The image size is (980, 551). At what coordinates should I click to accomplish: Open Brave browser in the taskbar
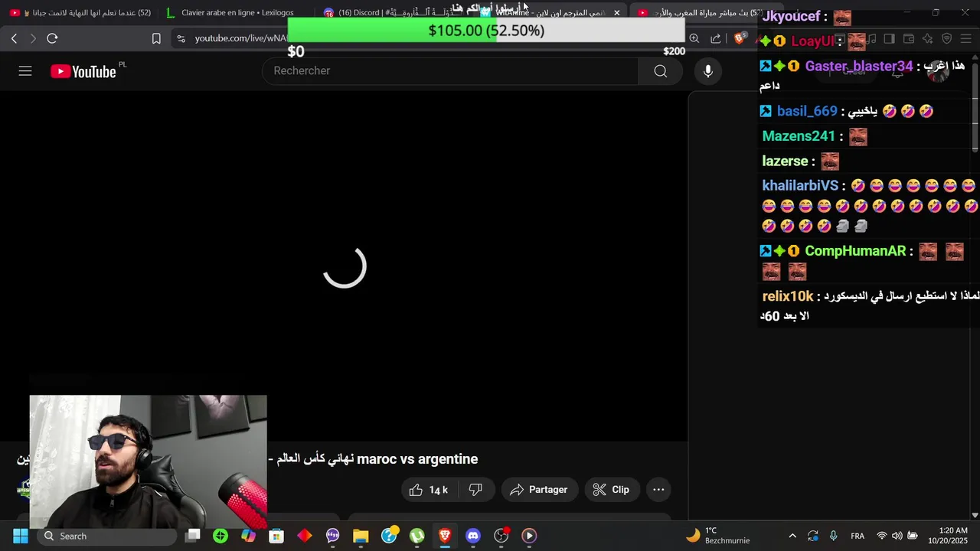click(x=445, y=536)
